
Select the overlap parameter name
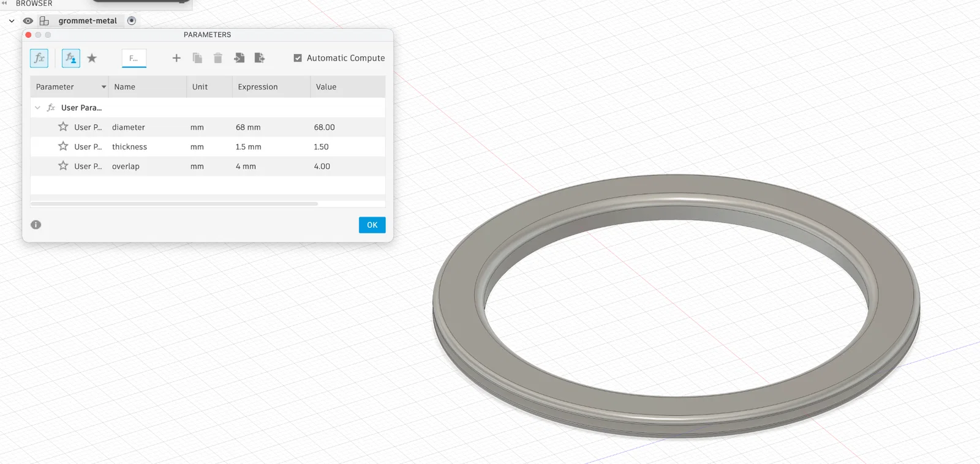[126, 167]
